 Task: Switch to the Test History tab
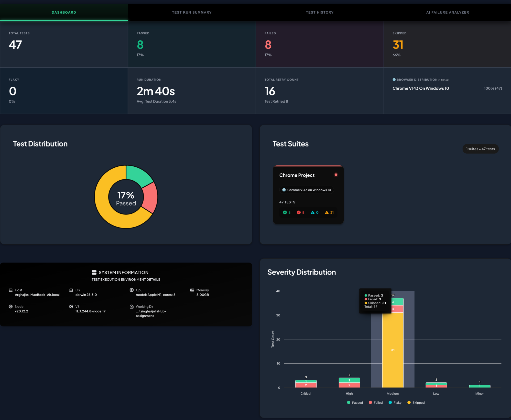pos(320,12)
